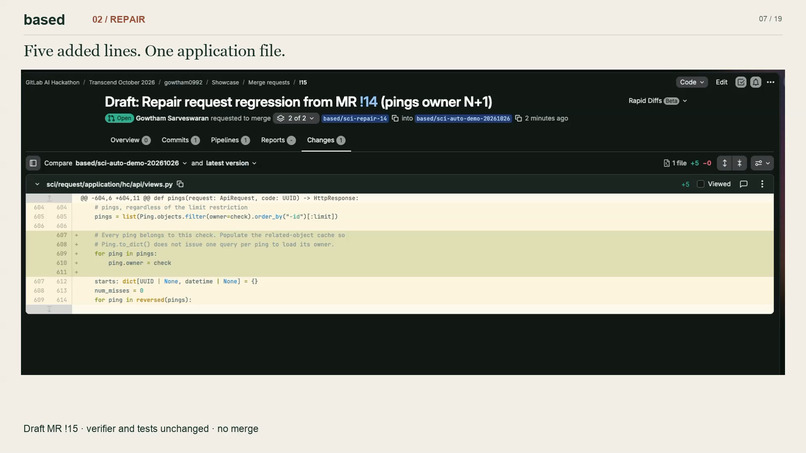Open the 2 of 2 versions dropdown
This screenshot has height=453, width=806.
coord(296,118)
